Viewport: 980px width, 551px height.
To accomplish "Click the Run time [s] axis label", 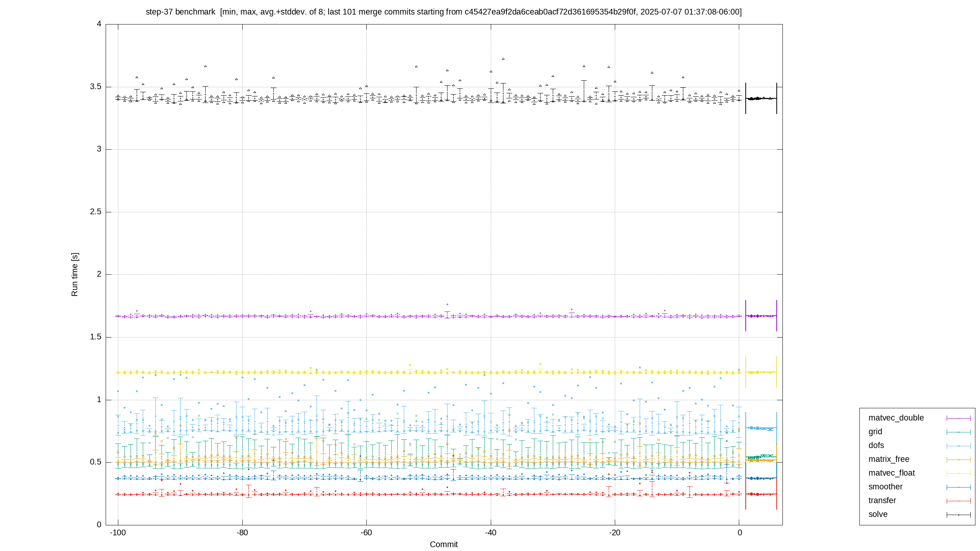I will tap(75, 274).
